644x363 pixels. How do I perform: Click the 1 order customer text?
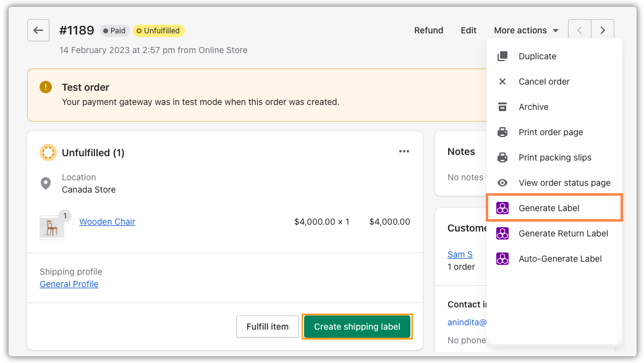[x=461, y=267]
